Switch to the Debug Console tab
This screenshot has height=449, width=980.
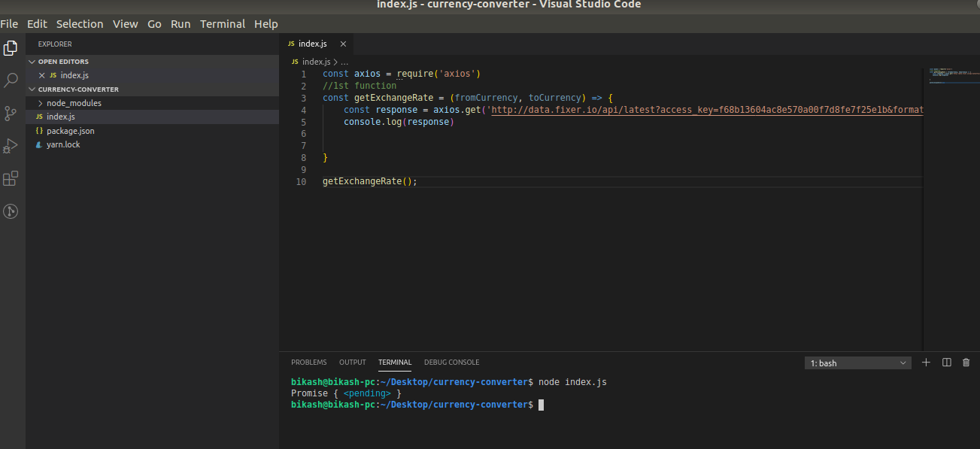click(451, 363)
